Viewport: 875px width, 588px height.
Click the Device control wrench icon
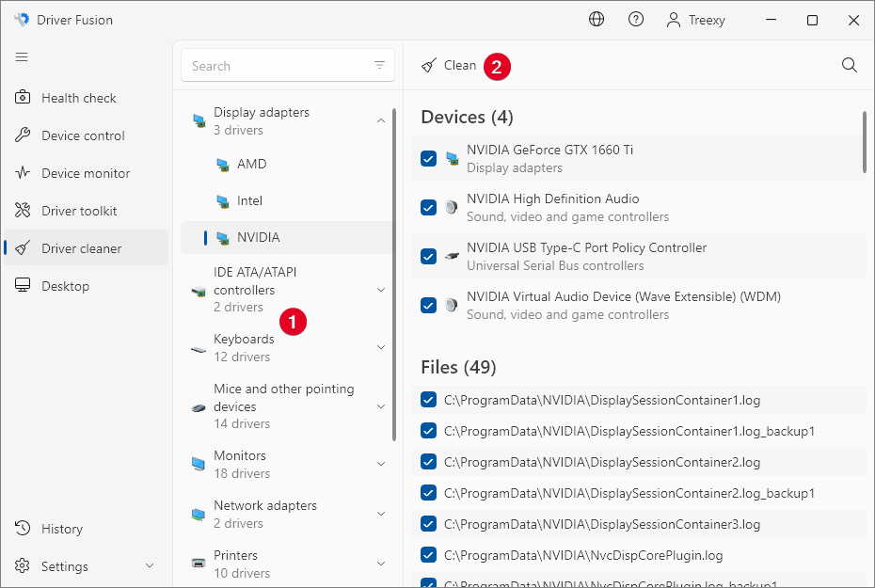click(x=23, y=135)
